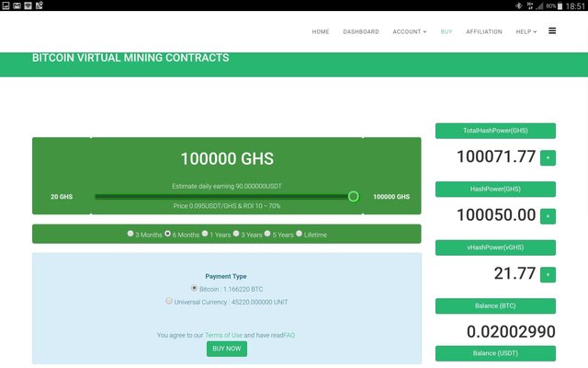Screen dimensions: 588x368
Task: Tap the signal strength icon
Action: click(x=539, y=6)
